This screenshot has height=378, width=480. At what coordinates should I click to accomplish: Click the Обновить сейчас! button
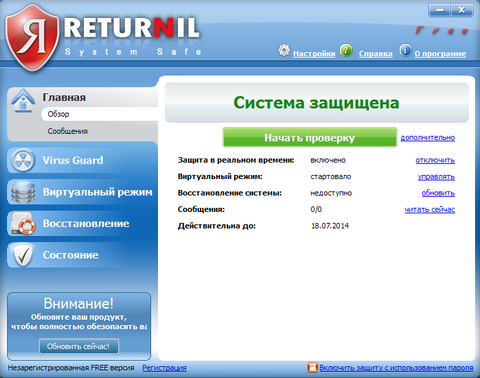pyautogui.click(x=79, y=346)
